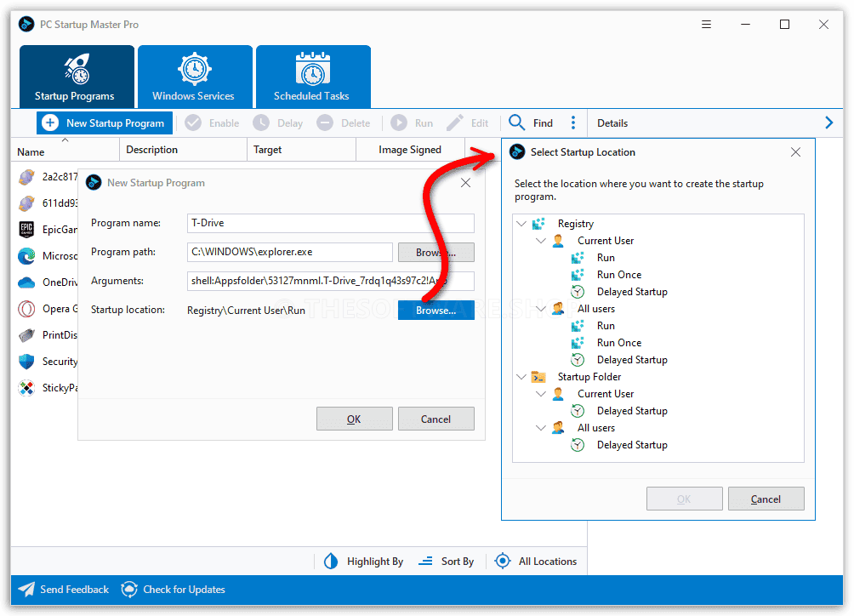Click Browse next to Program path
This screenshot has height=616, width=854.
(436, 253)
